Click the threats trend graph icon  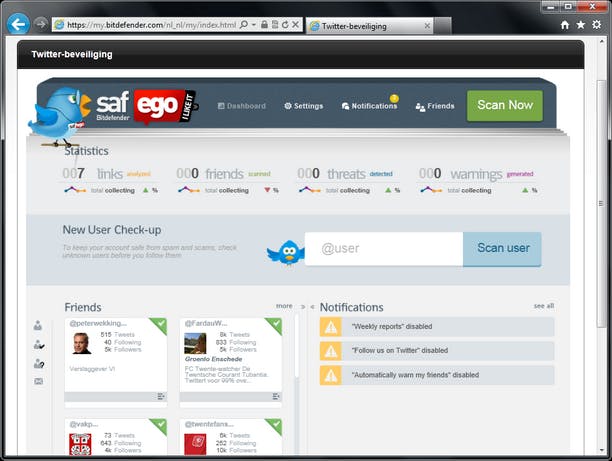310,190
